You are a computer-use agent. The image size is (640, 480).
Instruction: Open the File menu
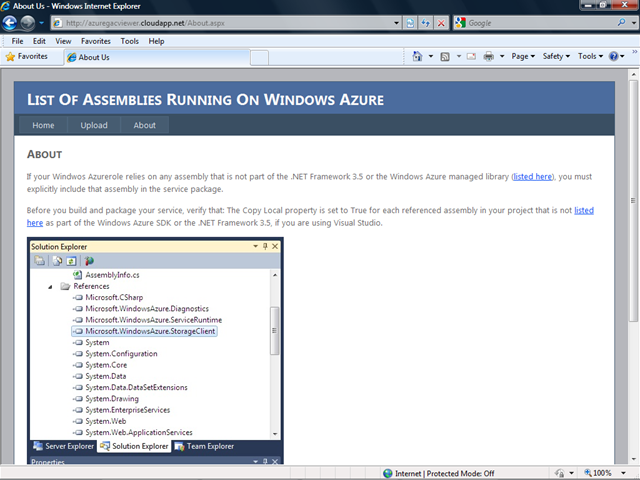[x=17, y=41]
